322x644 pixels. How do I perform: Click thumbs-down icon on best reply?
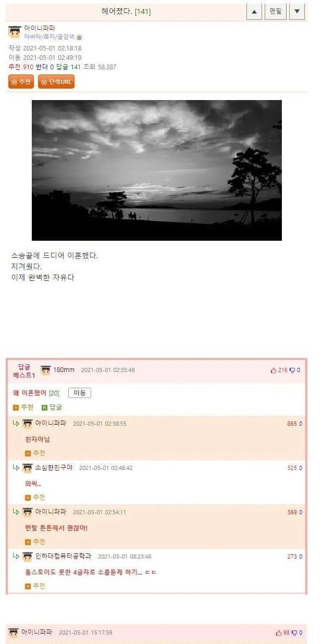(292, 370)
